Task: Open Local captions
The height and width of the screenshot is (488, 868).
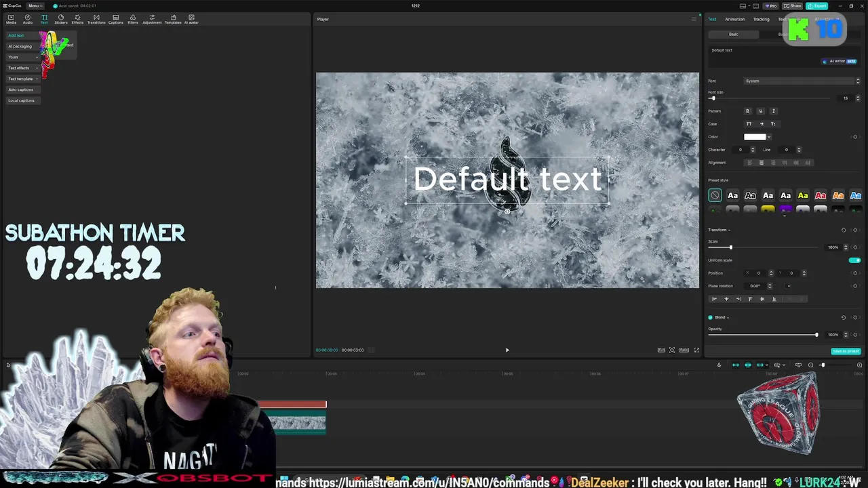Action: [23, 100]
